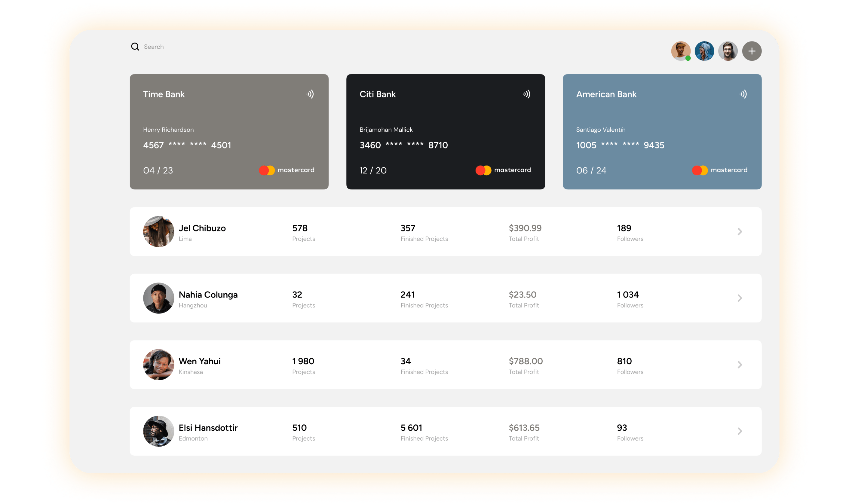Open the bearded man with glasses avatar

[x=728, y=51]
